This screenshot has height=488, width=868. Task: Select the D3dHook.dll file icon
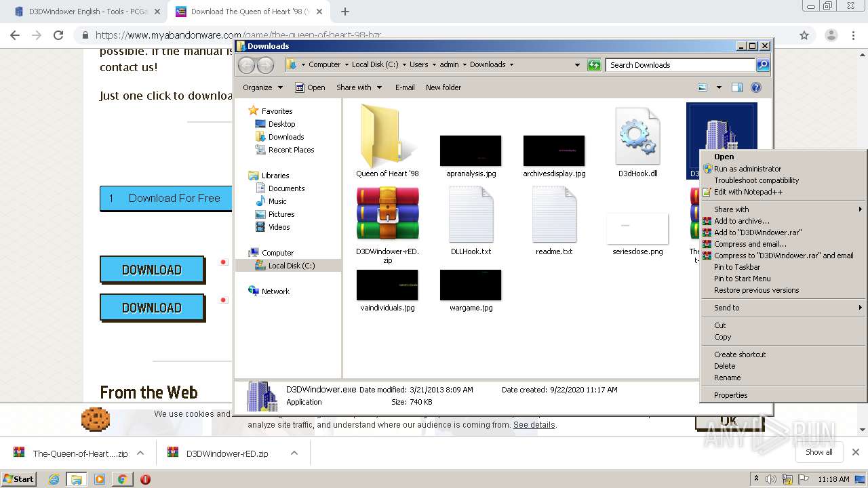[637, 136]
